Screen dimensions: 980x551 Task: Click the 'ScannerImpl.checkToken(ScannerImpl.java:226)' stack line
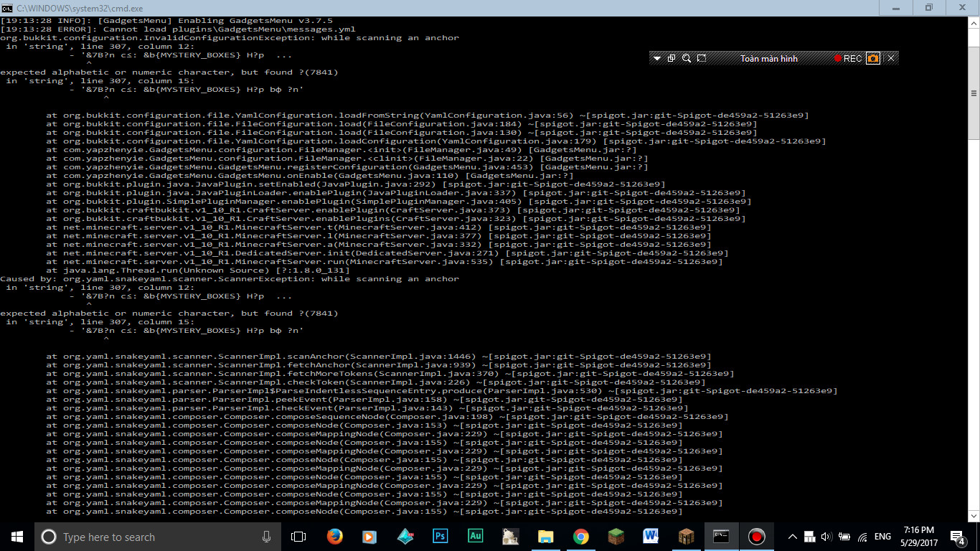[x=376, y=382]
